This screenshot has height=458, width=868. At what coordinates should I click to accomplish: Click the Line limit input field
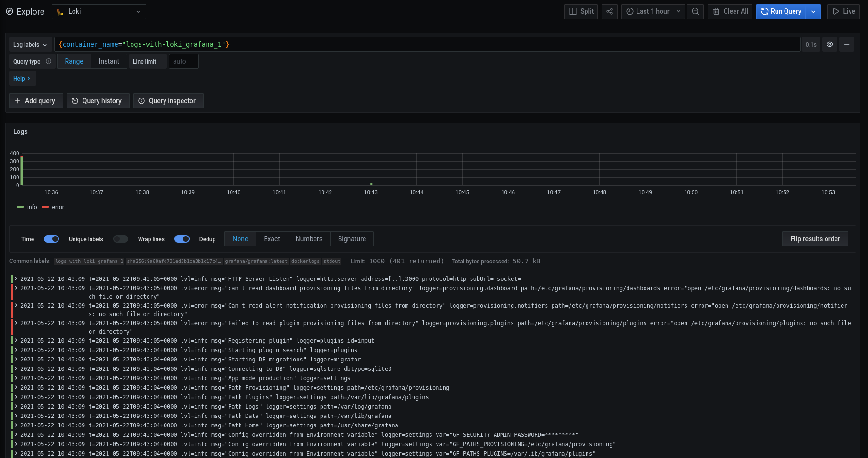[x=184, y=61]
